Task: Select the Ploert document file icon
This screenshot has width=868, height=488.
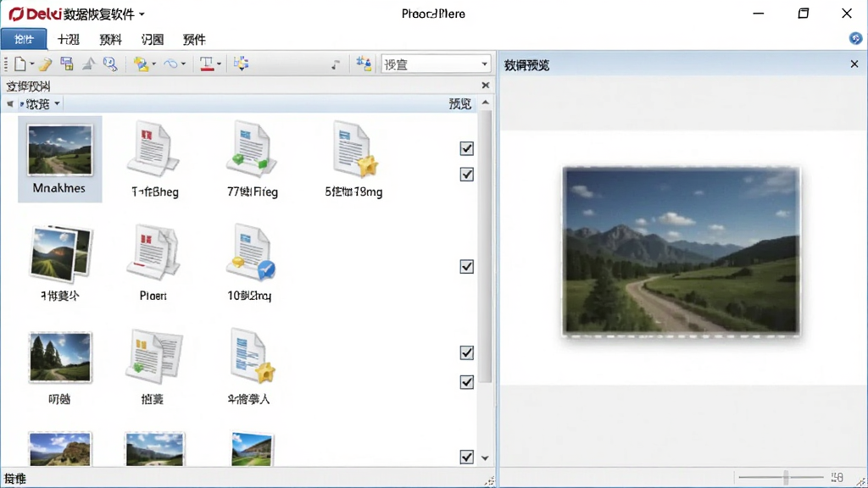Action: (153, 252)
